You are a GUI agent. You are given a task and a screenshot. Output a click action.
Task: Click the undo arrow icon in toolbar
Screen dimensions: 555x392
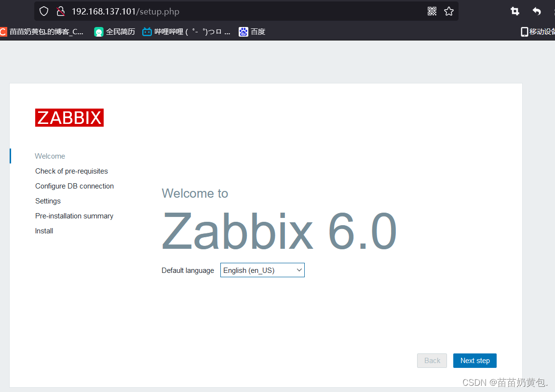click(537, 11)
